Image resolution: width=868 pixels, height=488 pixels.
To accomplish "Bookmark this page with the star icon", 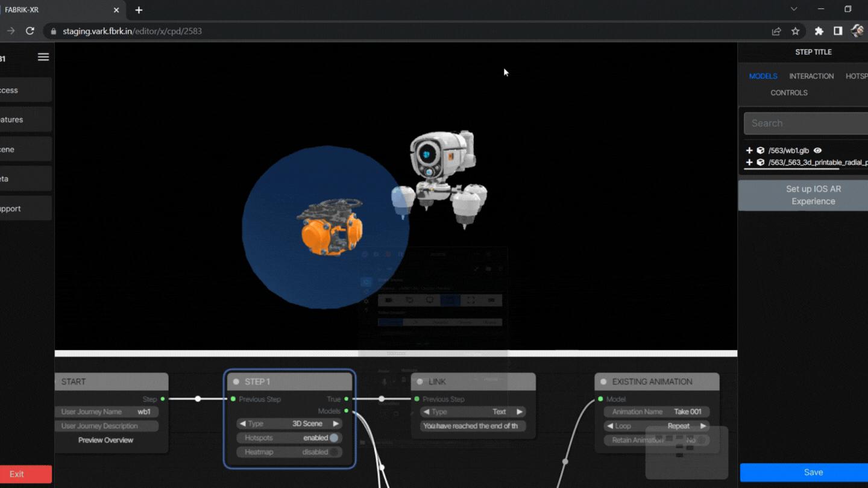I will (x=795, y=31).
